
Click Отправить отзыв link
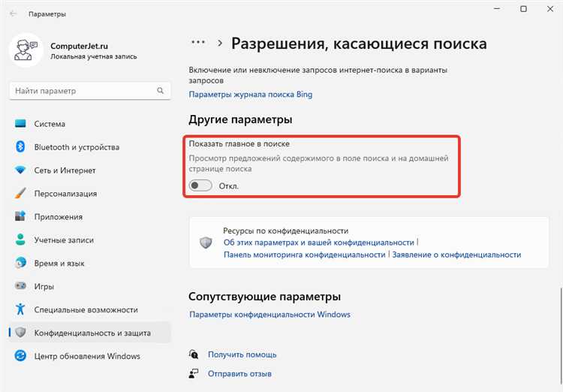tap(239, 374)
